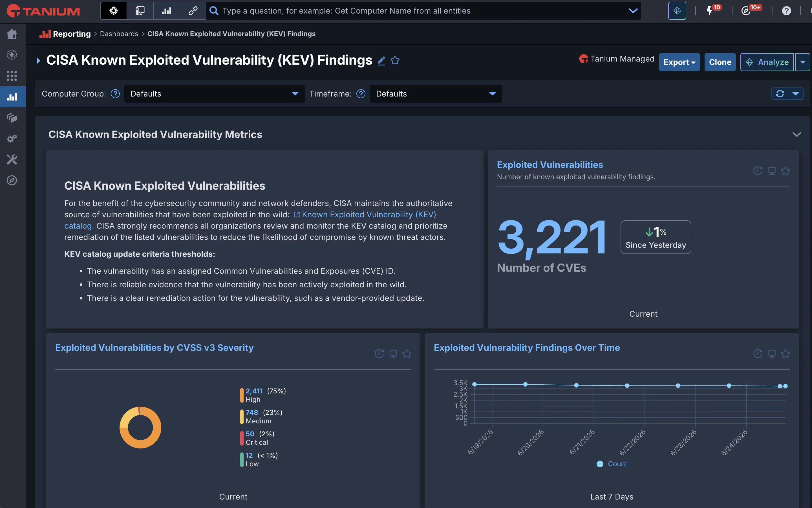Click the grid modules icon in sidebar
This screenshot has height=508, width=812.
tap(12, 76)
